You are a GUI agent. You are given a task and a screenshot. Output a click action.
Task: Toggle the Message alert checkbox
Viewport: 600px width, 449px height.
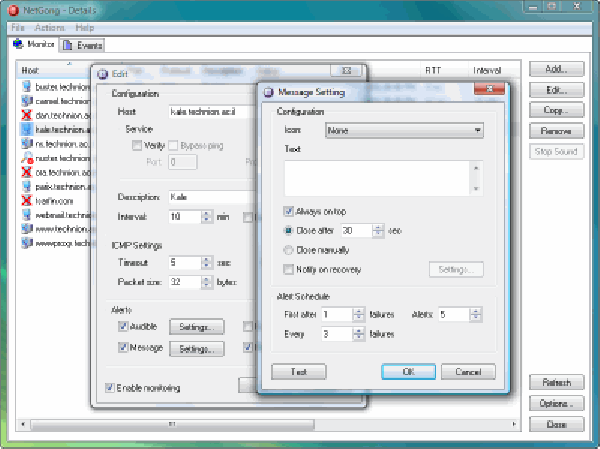122,348
